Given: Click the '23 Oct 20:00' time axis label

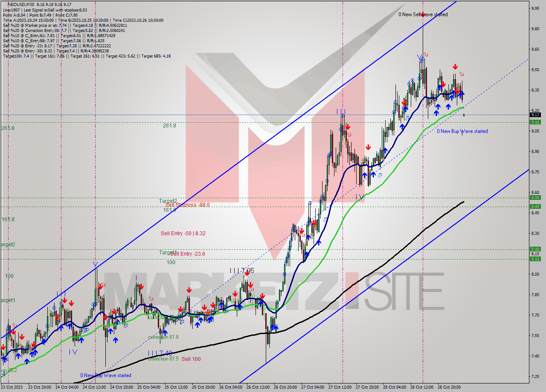Looking at the screenshot, I should (39, 387).
